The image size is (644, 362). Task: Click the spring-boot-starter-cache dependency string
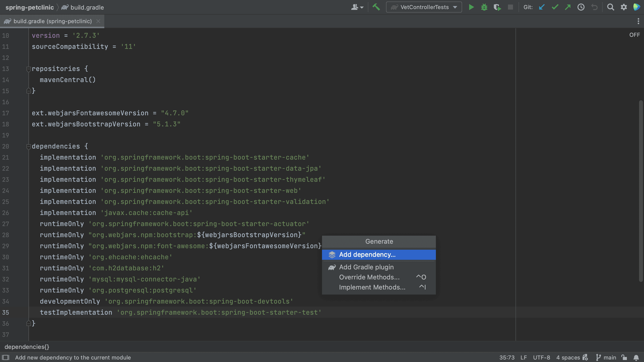pyautogui.click(x=205, y=157)
